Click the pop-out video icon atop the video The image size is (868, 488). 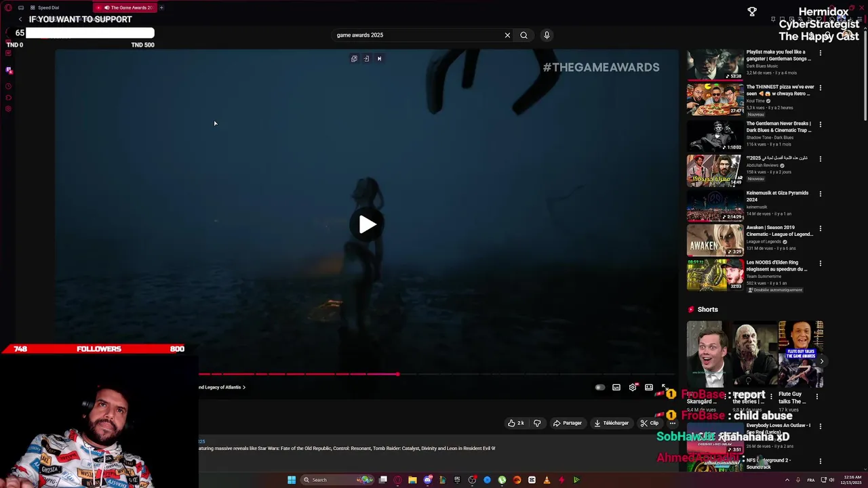click(354, 59)
